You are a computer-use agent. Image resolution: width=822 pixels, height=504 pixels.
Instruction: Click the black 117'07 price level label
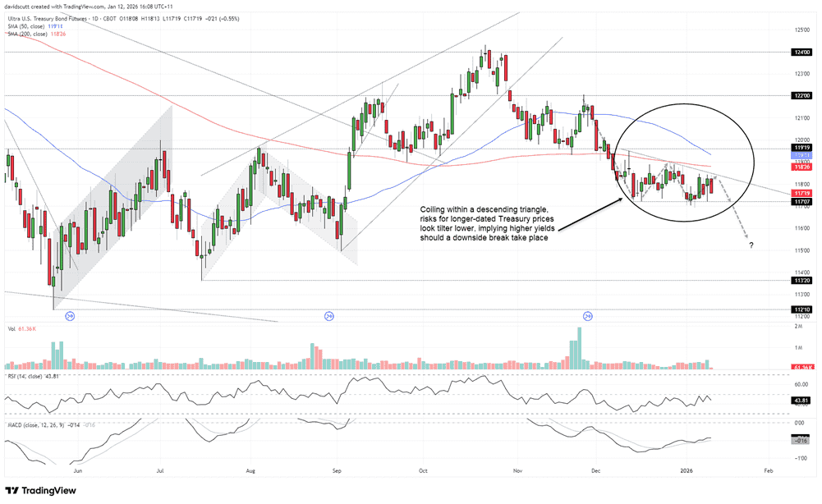tap(802, 201)
